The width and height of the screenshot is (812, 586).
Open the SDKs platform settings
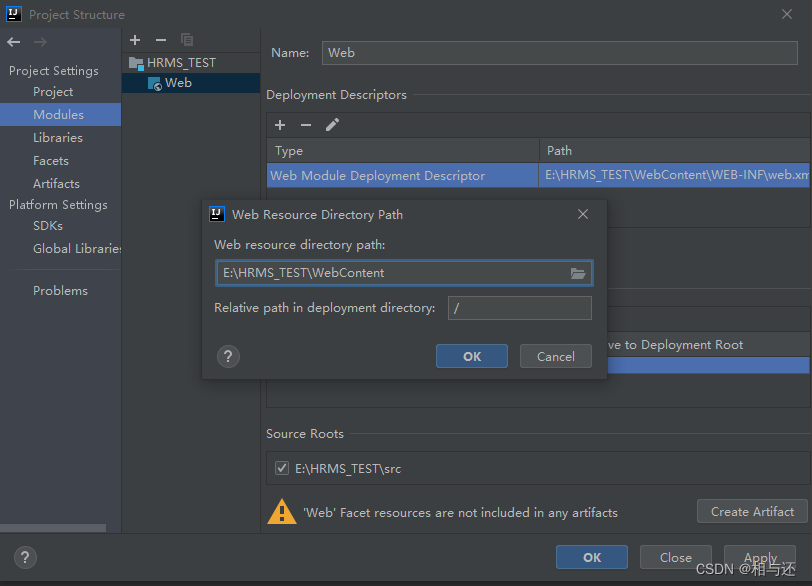pyautogui.click(x=48, y=226)
